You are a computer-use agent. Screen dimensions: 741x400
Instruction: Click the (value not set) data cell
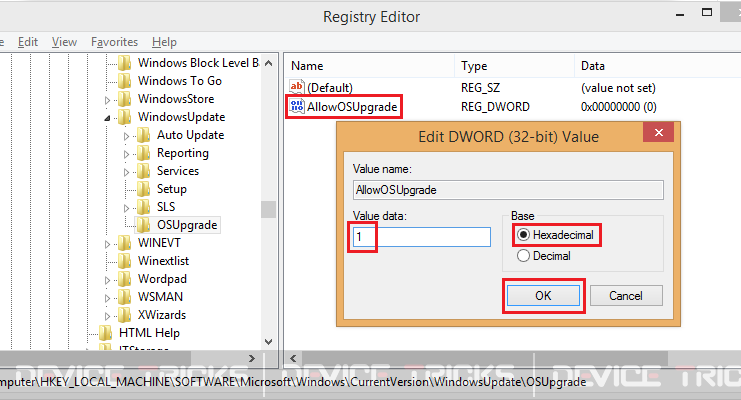(618, 88)
